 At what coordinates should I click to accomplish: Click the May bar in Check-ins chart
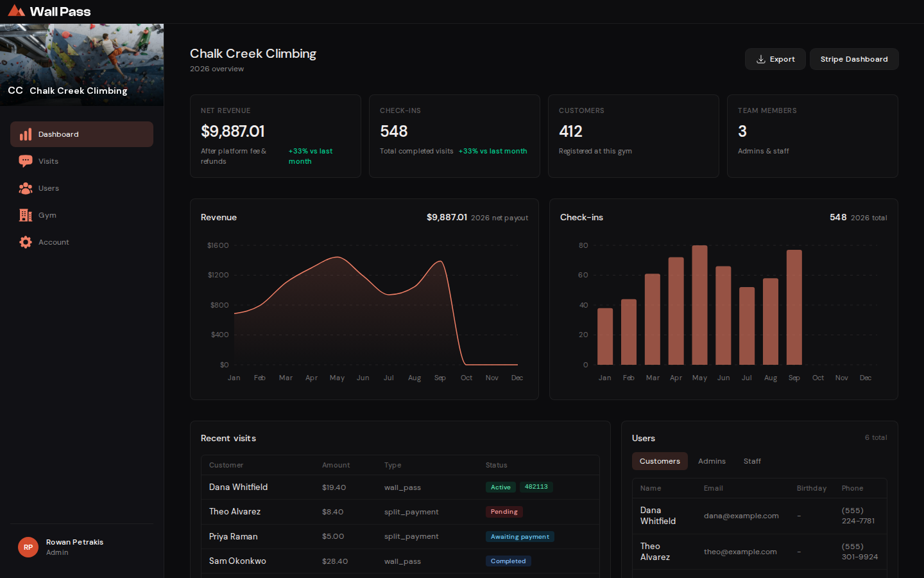point(699,305)
